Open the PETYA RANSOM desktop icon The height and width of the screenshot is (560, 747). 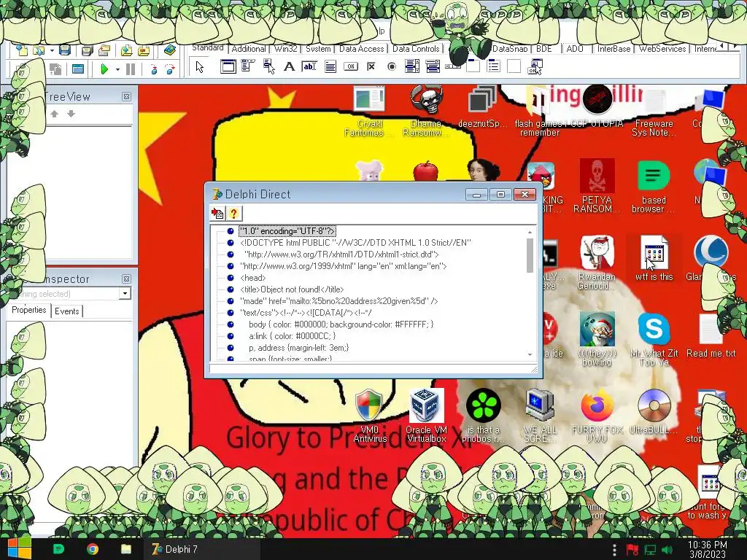coord(597,186)
